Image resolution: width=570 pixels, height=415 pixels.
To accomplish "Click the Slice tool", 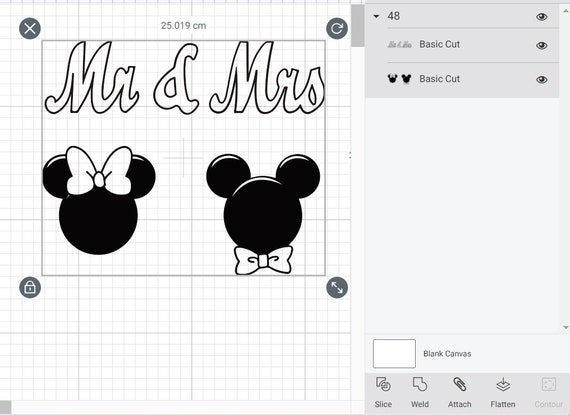I will point(383,392).
